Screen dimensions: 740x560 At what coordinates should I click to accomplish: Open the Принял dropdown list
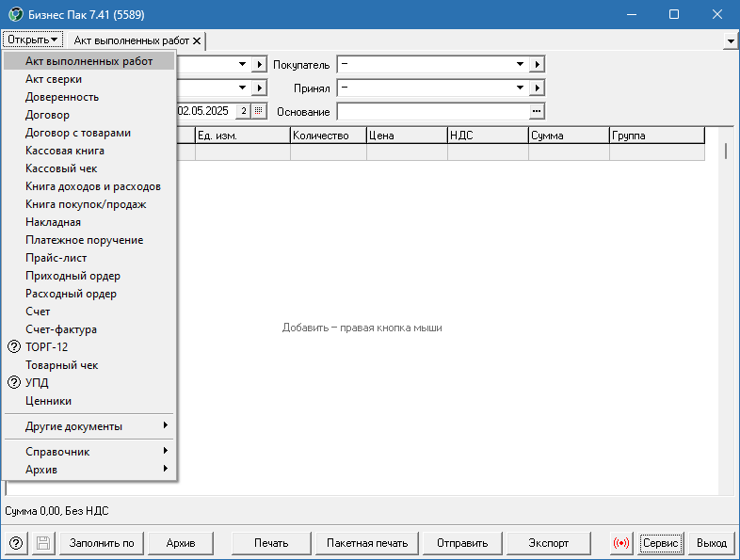click(520, 88)
